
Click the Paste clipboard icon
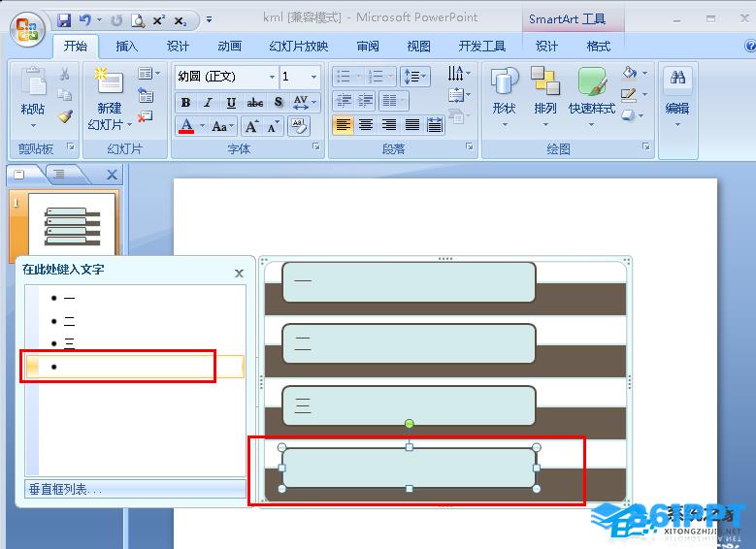[x=33, y=81]
